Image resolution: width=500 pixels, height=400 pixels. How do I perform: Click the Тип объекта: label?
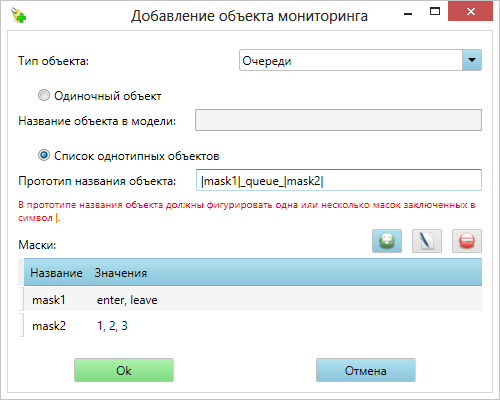pyautogui.click(x=54, y=61)
